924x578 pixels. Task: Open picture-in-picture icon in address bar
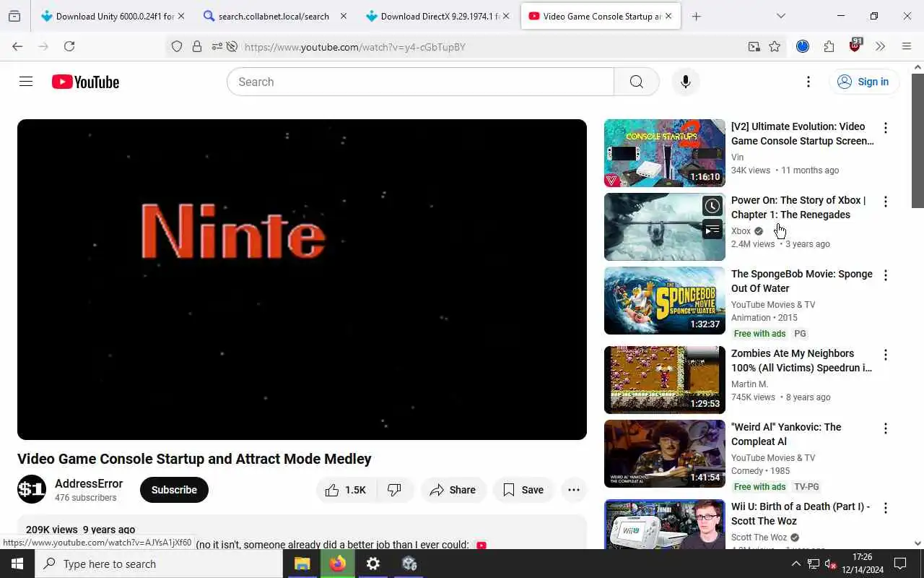point(754,46)
